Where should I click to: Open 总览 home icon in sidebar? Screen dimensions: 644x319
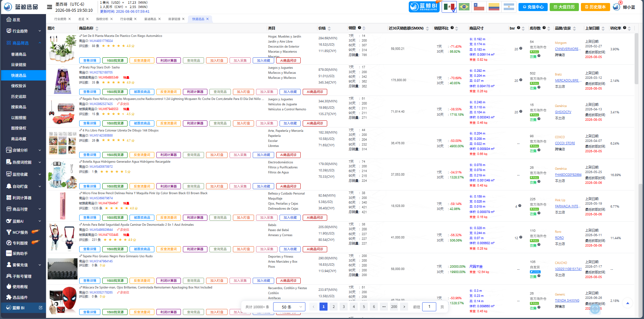(9, 19)
